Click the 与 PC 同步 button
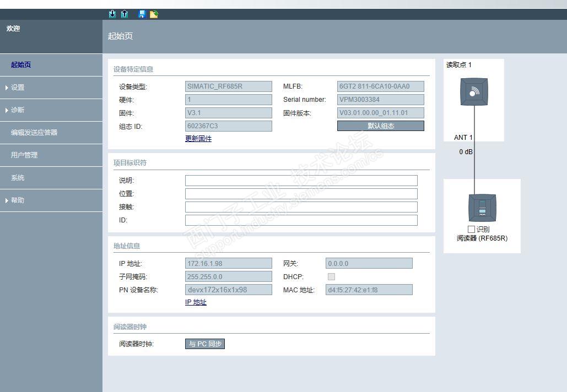This screenshot has height=392, width=567. point(204,344)
